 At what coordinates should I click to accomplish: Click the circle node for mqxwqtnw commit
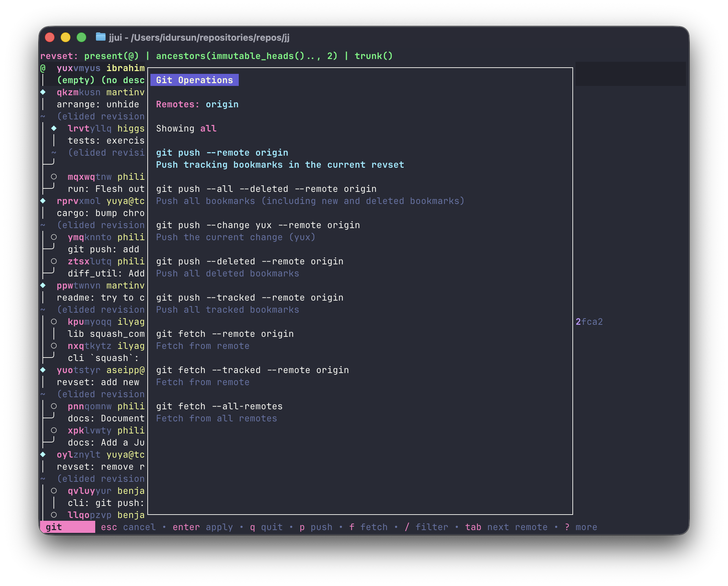click(54, 177)
